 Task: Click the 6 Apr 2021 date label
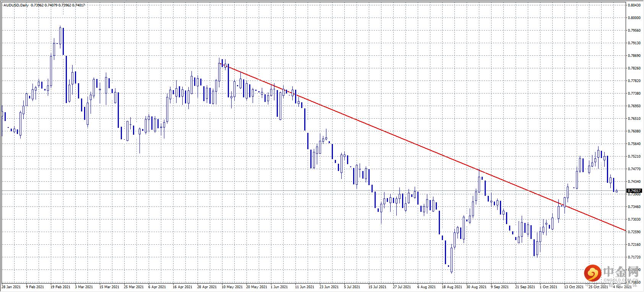pos(157,287)
